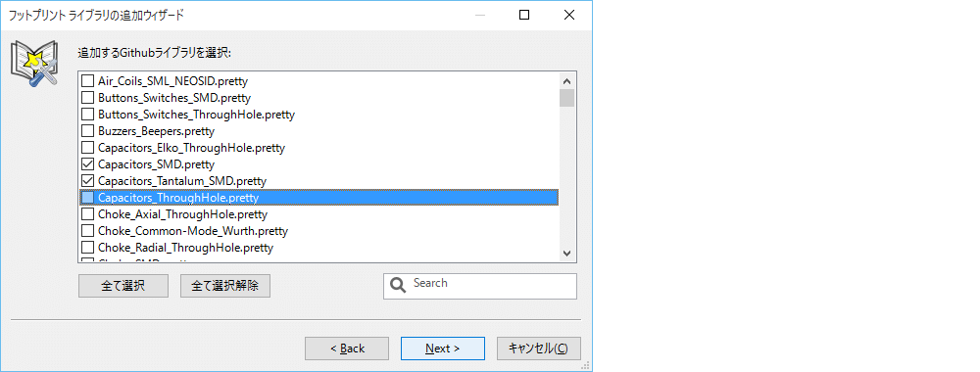Click the wizard book-and-tools icon
Image resolution: width=980 pixels, height=372 pixels.
35,65
